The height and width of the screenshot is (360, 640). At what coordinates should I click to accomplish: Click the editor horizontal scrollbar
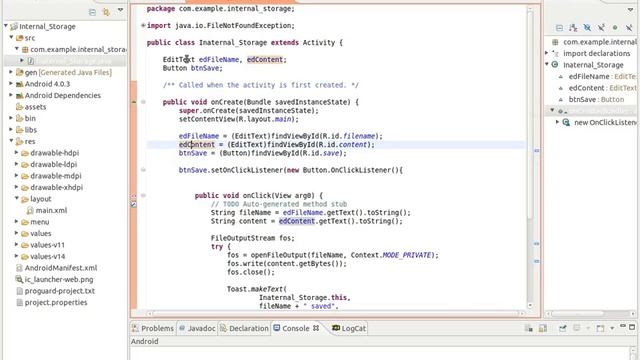pos(335,313)
